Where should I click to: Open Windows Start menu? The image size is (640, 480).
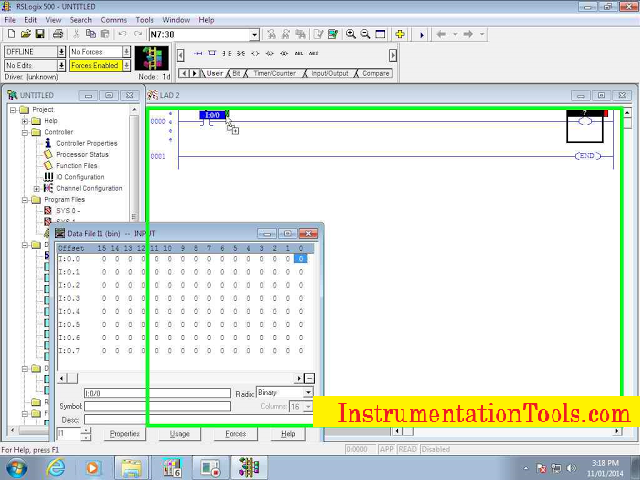[x=16, y=468]
